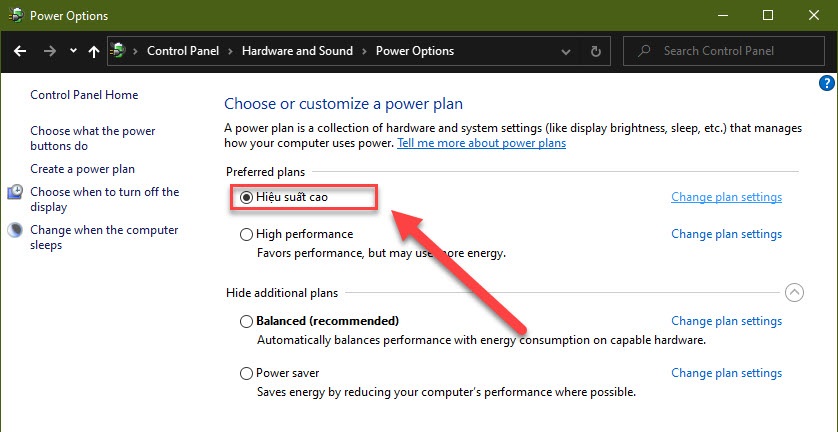
Task: Open the Recent locations dropdown arrow
Action: coord(73,51)
